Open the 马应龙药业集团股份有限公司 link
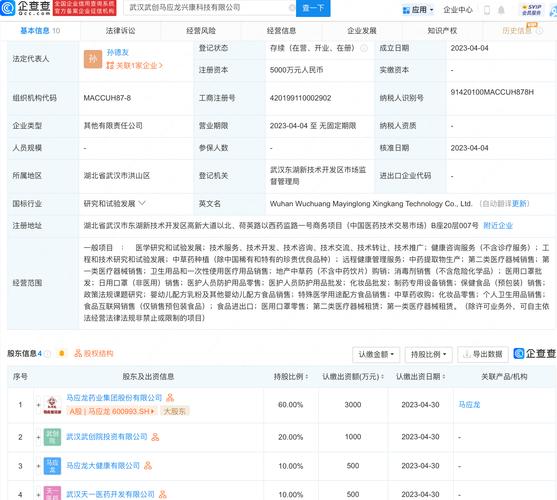Screen dimensions: 557x500 [114, 398]
